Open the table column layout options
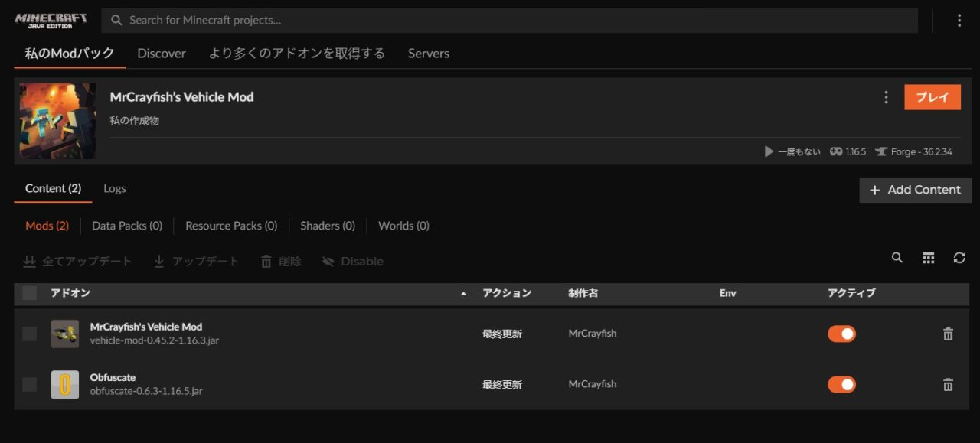This screenshot has width=980, height=443. (x=928, y=258)
